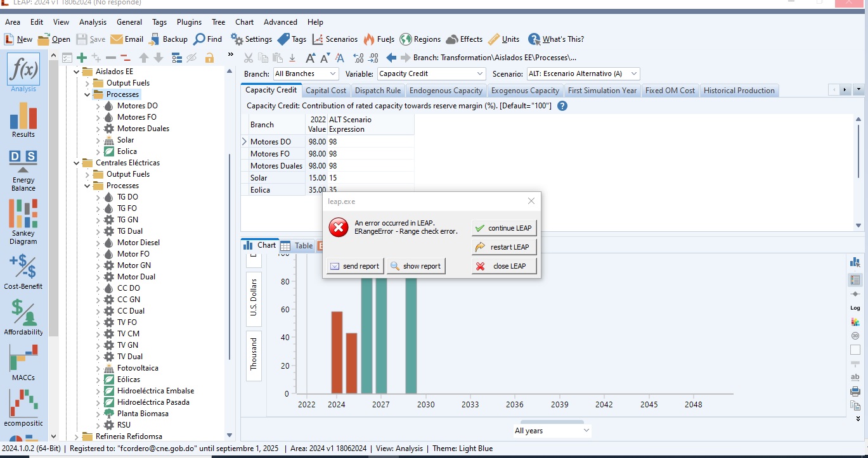Open the Affordability view

tap(23, 317)
